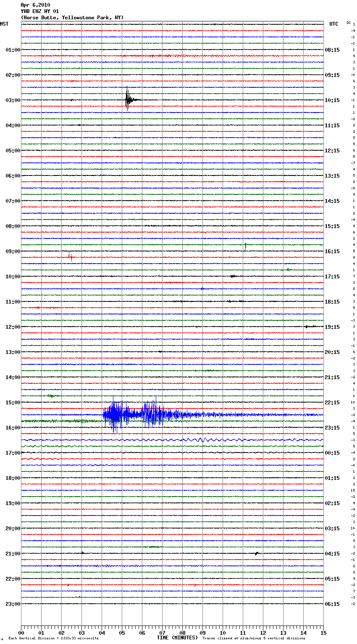Image resolution: width=357 pixels, height=644 pixels.
Task: Click the 00:15 UTC time label
Action: pyautogui.click(x=332, y=453)
